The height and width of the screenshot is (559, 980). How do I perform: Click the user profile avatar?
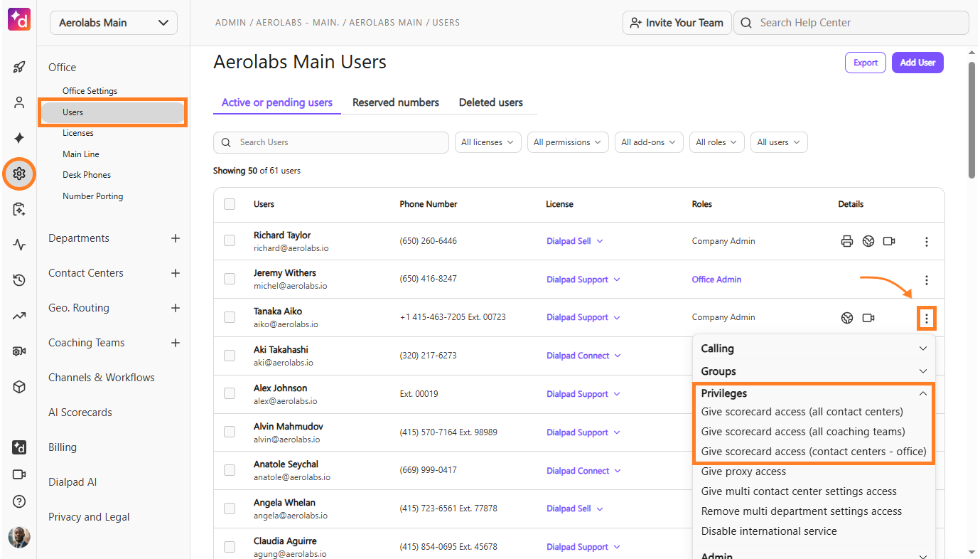19,537
